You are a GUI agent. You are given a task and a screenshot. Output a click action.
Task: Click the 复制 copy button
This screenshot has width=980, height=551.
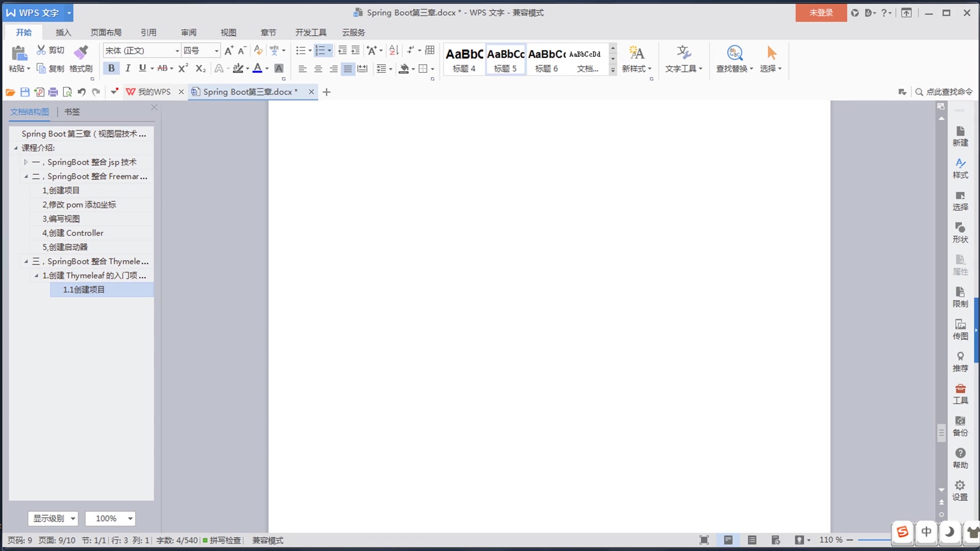coord(50,69)
